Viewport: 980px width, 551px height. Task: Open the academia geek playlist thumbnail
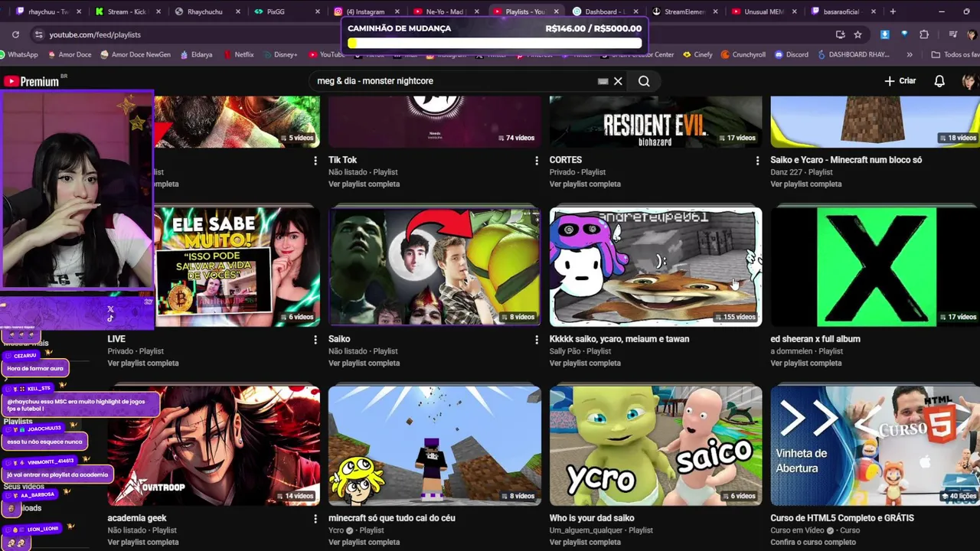[x=214, y=445]
